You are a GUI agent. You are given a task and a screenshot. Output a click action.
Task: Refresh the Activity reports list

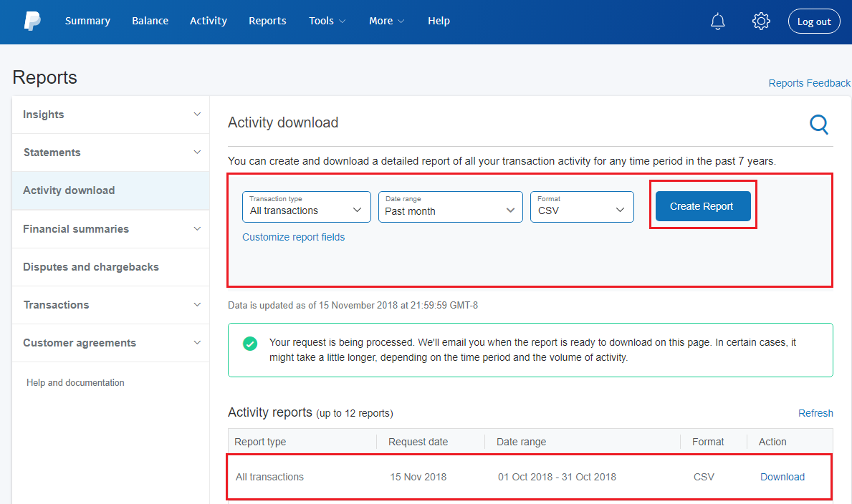[x=815, y=413]
